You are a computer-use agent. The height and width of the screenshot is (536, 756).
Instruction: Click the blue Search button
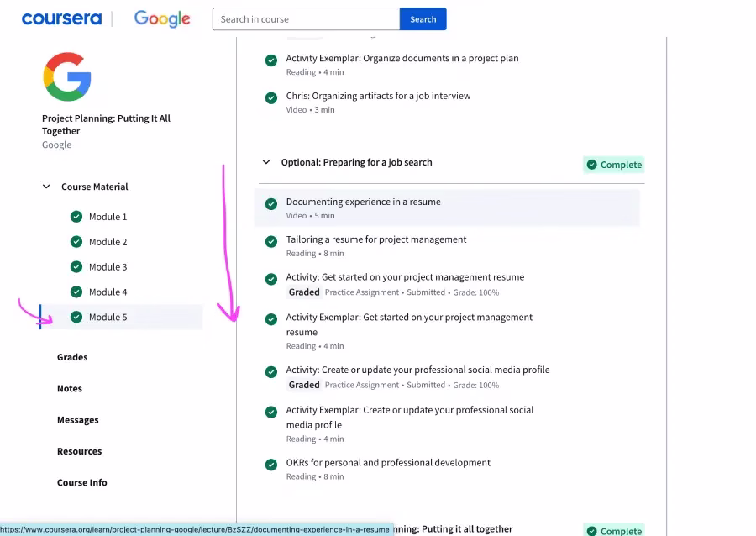[x=423, y=19]
